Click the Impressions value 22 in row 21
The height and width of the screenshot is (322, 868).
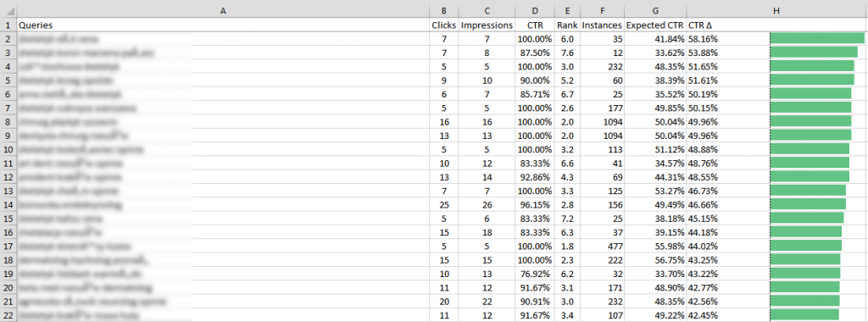pyautogui.click(x=487, y=302)
